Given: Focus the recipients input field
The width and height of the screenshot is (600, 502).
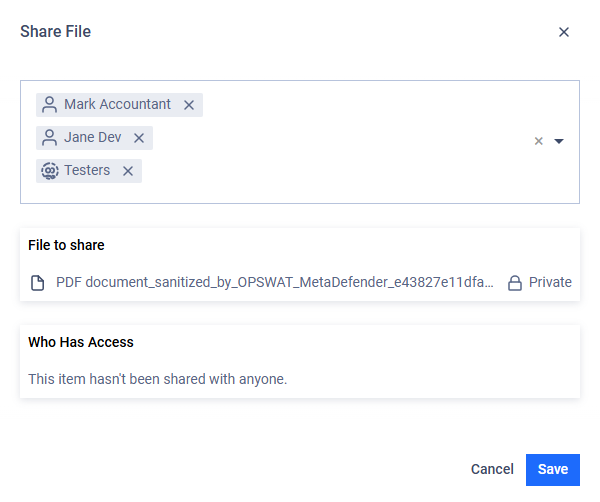Looking at the screenshot, I should click(300, 142).
